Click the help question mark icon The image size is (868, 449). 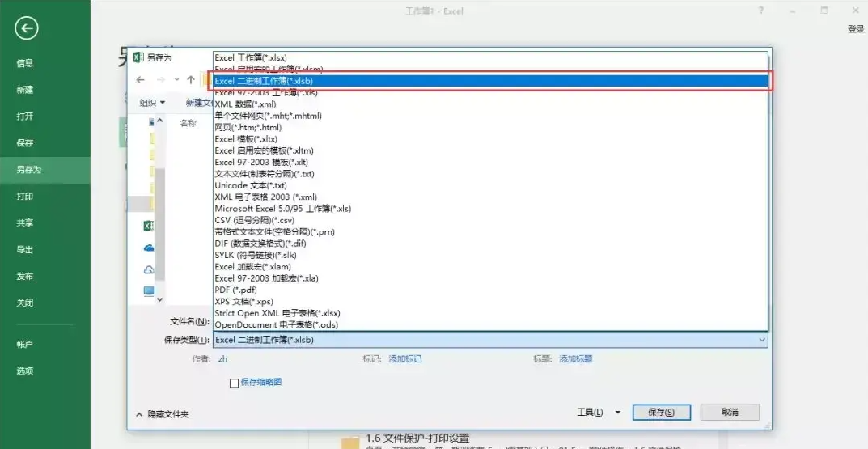(x=762, y=11)
